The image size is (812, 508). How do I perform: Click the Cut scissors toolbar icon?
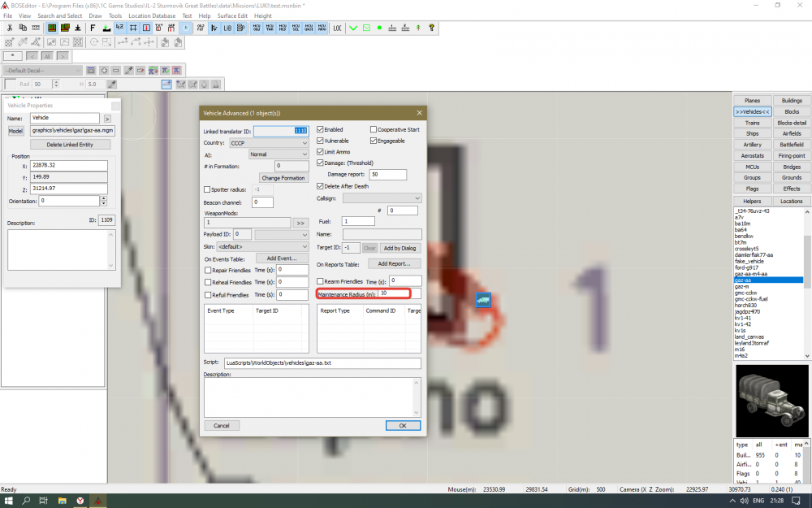point(10,28)
